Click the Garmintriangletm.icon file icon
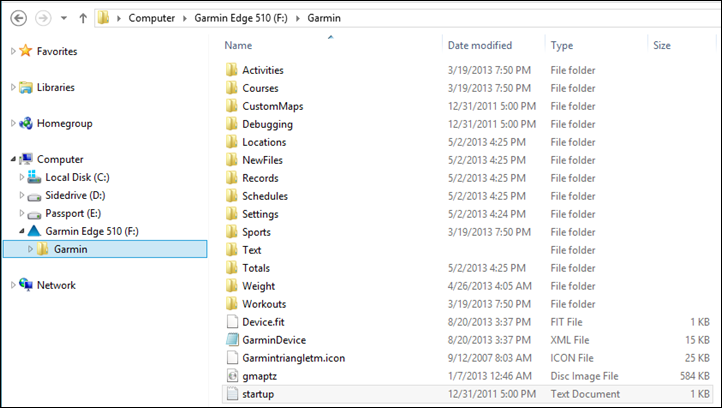This screenshot has width=722, height=408. pyautogui.click(x=232, y=357)
